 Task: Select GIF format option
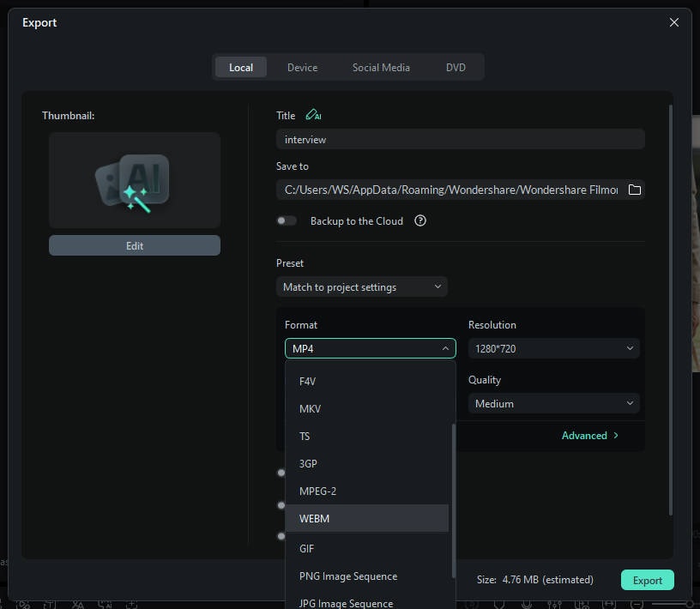click(367, 548)
